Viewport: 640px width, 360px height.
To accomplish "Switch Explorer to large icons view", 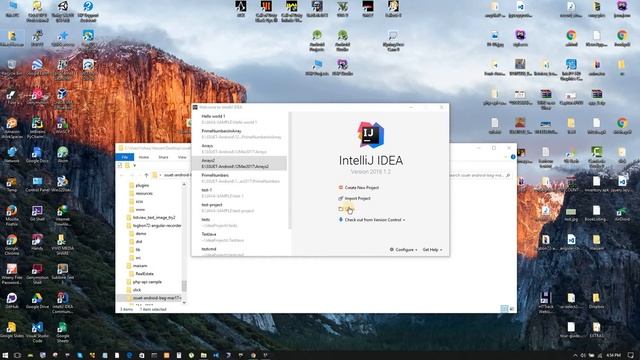I will (x=511, y=309).
